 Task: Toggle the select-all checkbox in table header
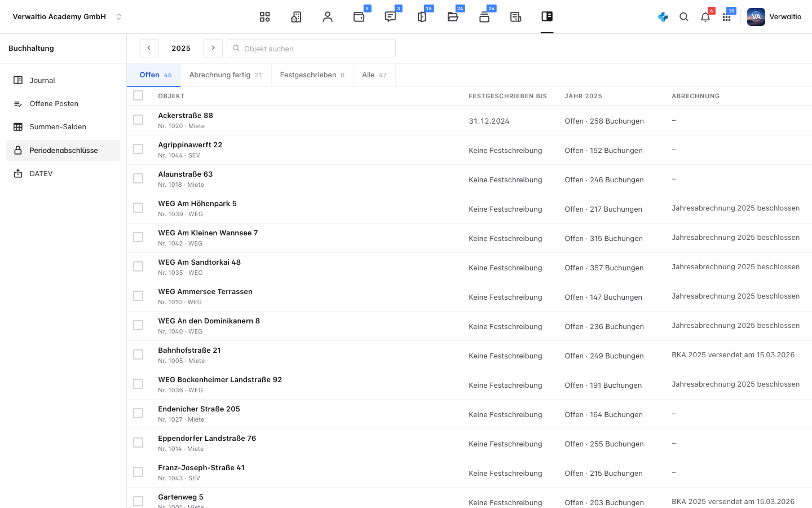[x=138, y=95]
